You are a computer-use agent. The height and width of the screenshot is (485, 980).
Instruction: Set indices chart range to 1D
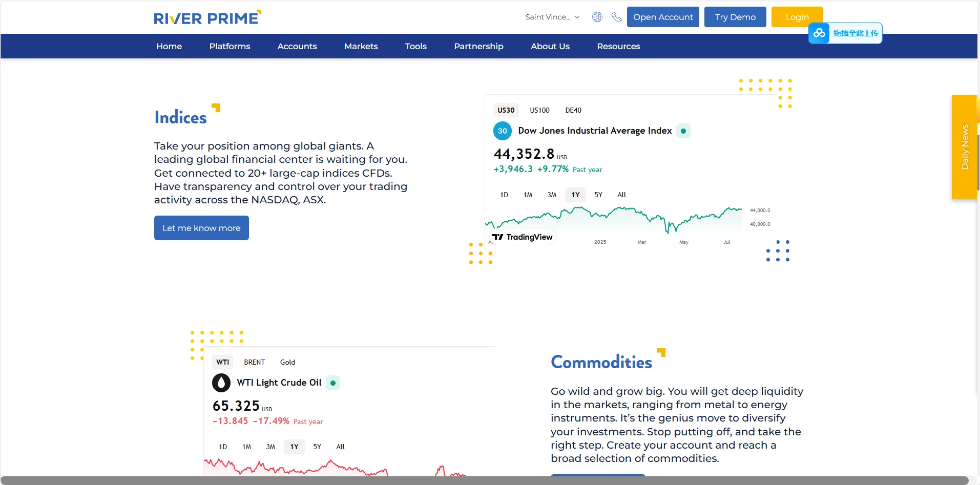(504, 195)
